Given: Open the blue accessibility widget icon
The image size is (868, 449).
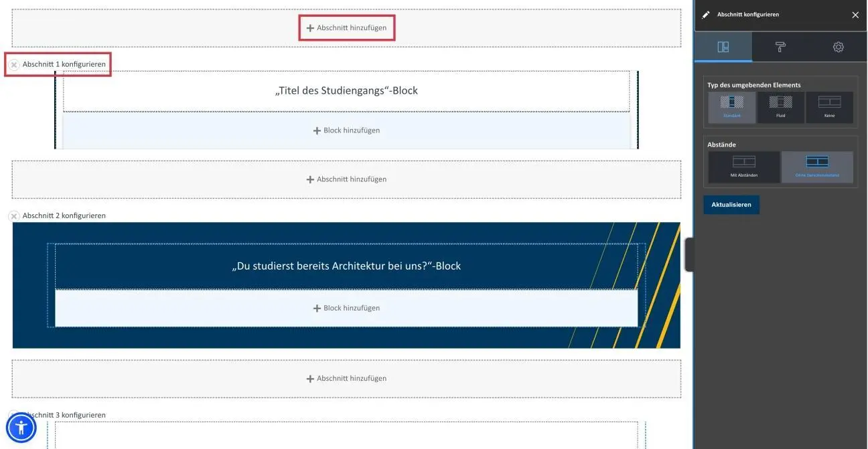Looking at the screenshot, I should pos(21,427).
